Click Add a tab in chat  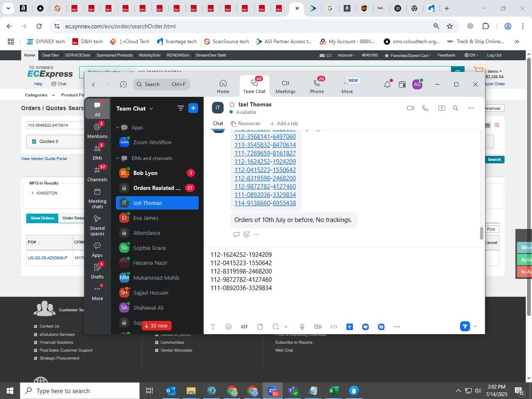[x=284, y=123]
